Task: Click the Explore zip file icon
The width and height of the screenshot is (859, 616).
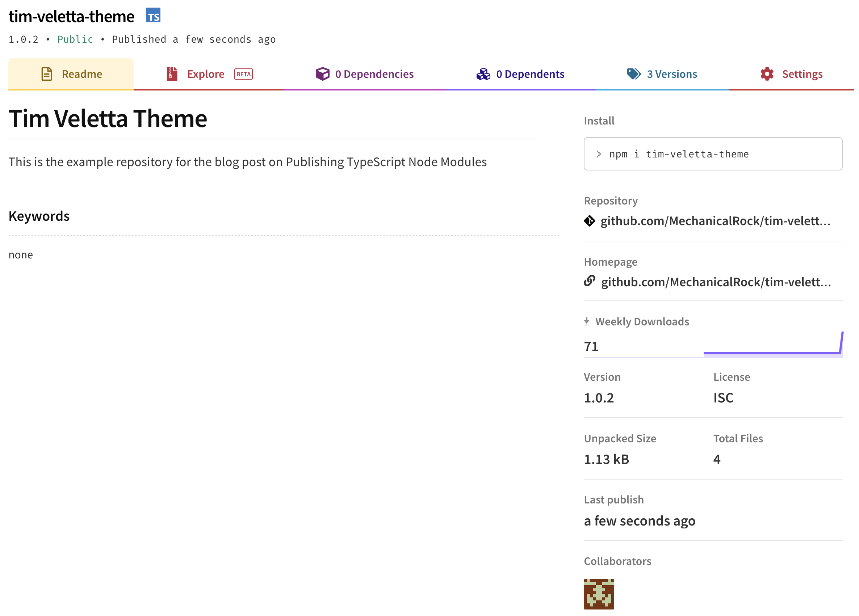Action: [172, 74]
